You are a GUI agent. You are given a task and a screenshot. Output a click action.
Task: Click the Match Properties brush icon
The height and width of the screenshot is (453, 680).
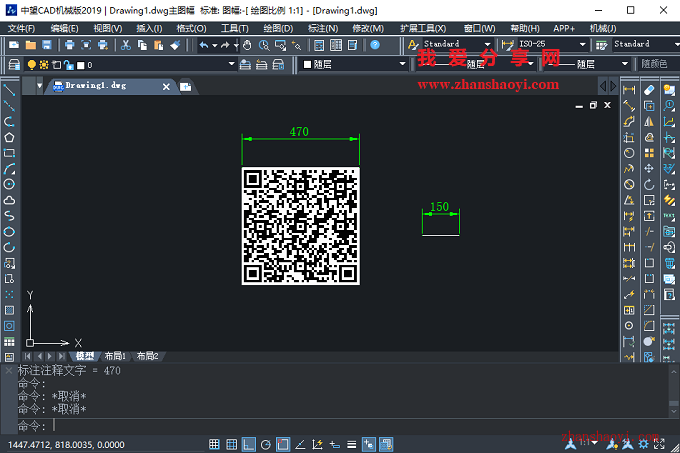[x=175, y=45]
